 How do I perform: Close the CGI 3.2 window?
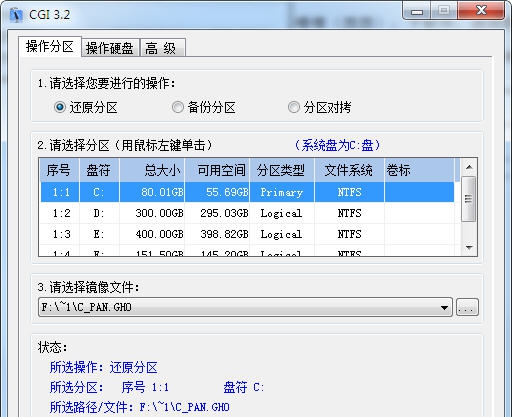pyautogui.click(x=481, y=11)
